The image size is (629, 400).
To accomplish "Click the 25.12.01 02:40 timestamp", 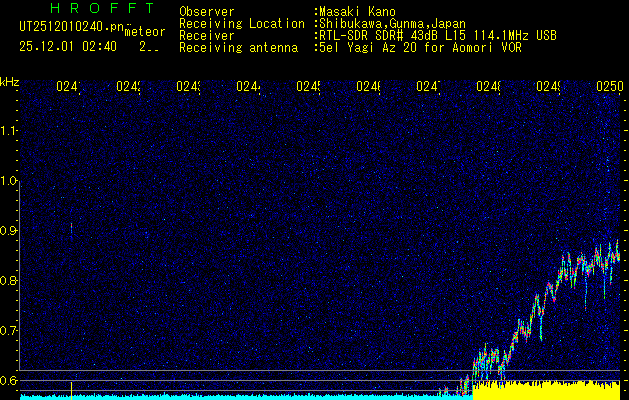I will click(68, 46).
